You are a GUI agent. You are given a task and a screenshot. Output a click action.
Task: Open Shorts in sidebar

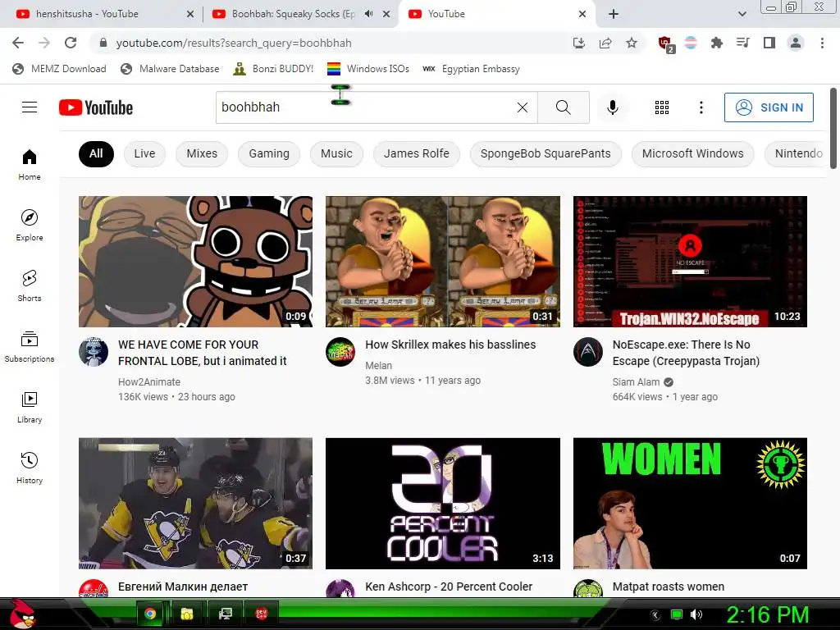30,285
